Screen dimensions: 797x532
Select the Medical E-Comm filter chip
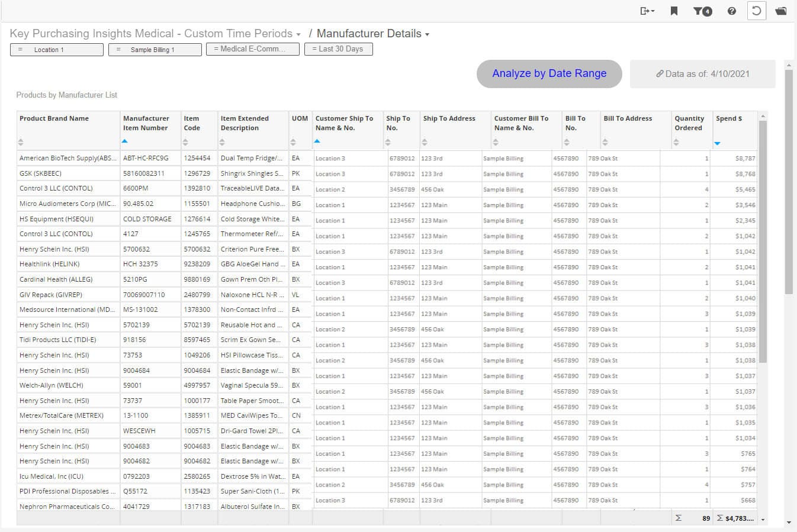(250, 49)
